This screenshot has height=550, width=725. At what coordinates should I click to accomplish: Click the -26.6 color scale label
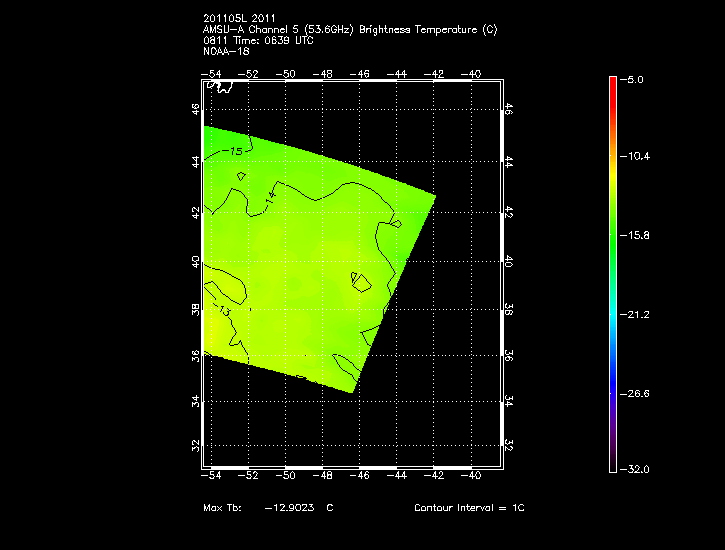pyautogui.click(x=637, y=393)
